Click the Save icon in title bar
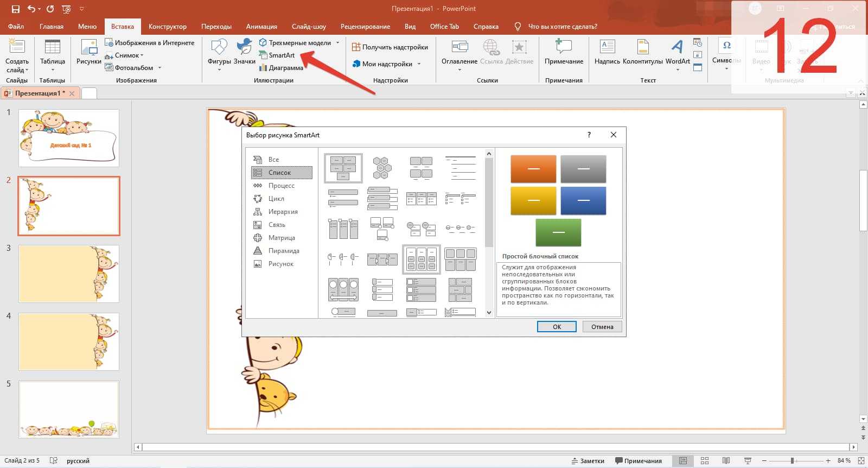Viewport: 868px width, 468px height. point(15,9)
